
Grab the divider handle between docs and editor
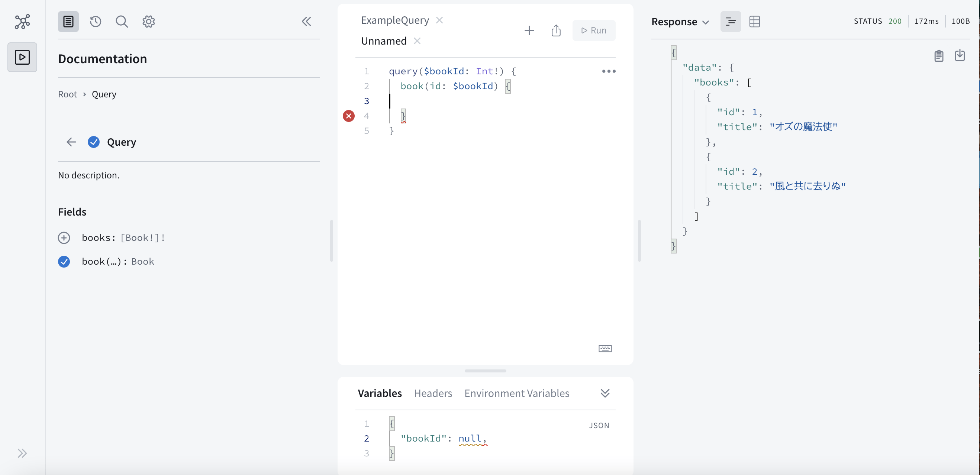[331, 240]
